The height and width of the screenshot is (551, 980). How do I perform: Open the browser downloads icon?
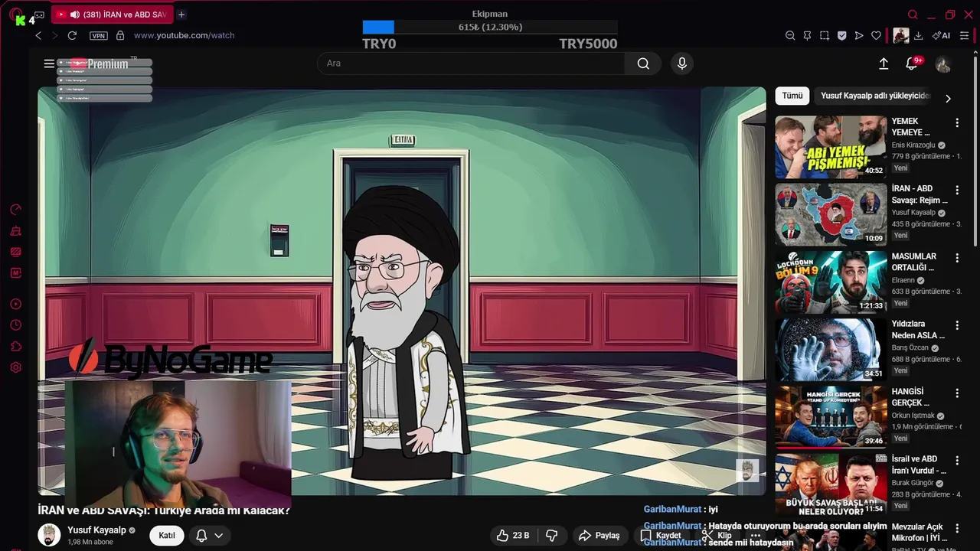(x=919, y=35)
